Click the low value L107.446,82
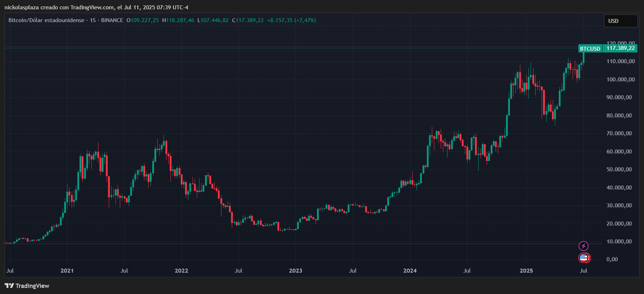This screenshot has width=644, height=294. (x=213, y=20)
